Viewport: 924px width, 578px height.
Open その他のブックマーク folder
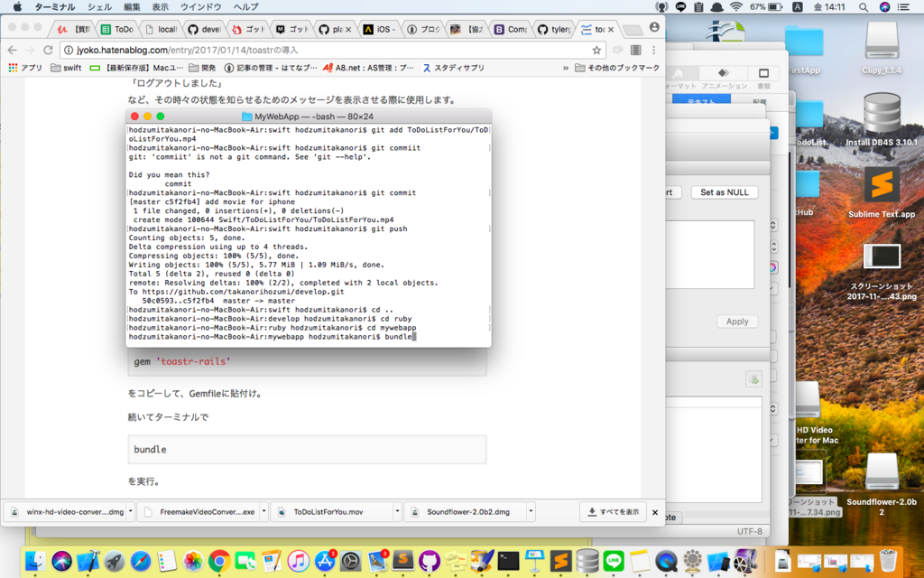click(617, 68)
